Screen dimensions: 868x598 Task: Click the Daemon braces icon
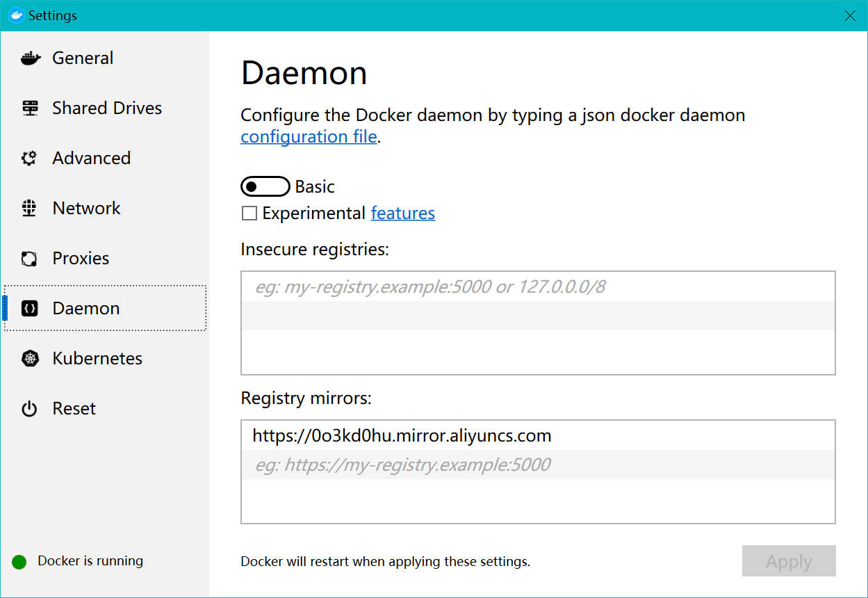(29, 309)
